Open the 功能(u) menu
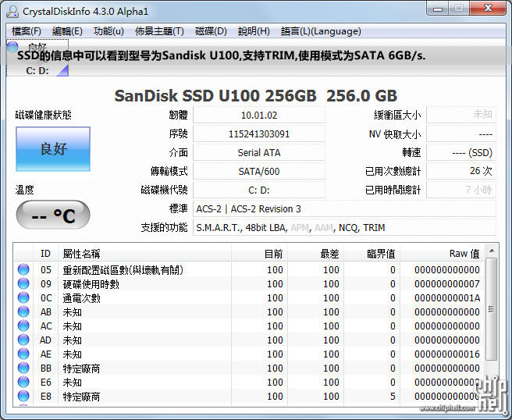This screenshot has width=512, height=420. [108, 31]
